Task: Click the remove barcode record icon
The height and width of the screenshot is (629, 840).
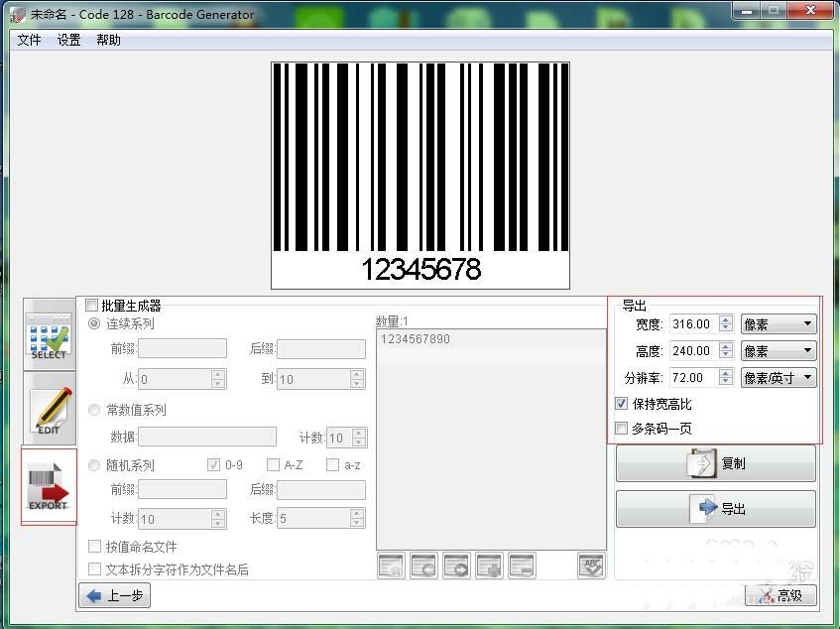Action: click(x=522, y=565)
